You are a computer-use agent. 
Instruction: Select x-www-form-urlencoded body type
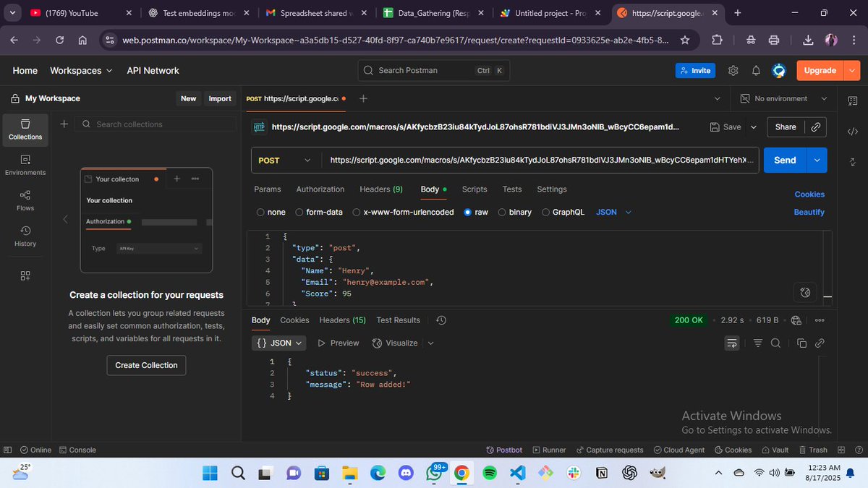pyautogui.click(x=403, y=213)
